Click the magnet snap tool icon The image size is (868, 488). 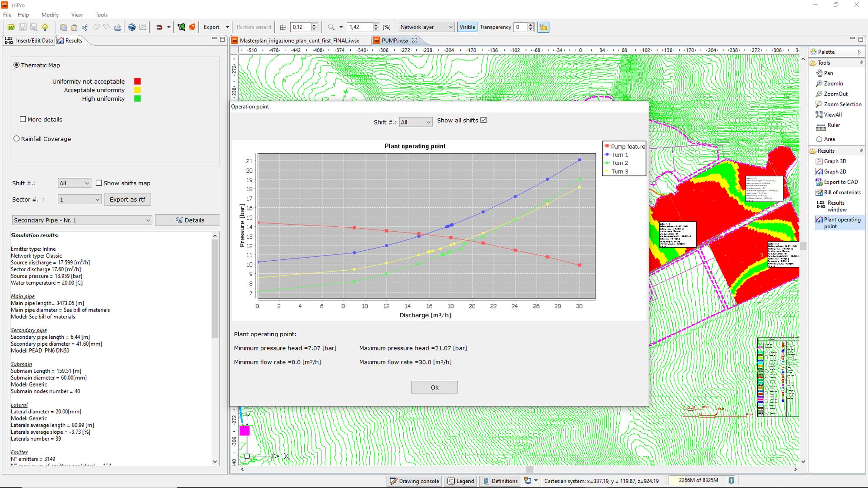click(160, 27)
